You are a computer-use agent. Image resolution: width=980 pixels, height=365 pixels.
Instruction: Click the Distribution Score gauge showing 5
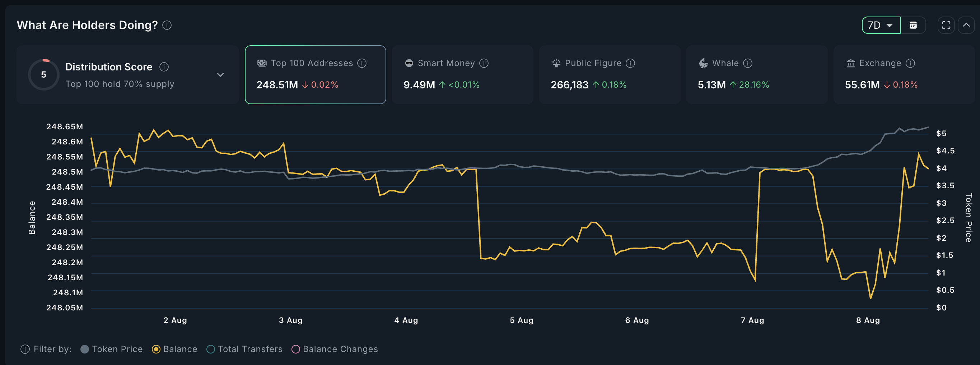coord(43,75)
